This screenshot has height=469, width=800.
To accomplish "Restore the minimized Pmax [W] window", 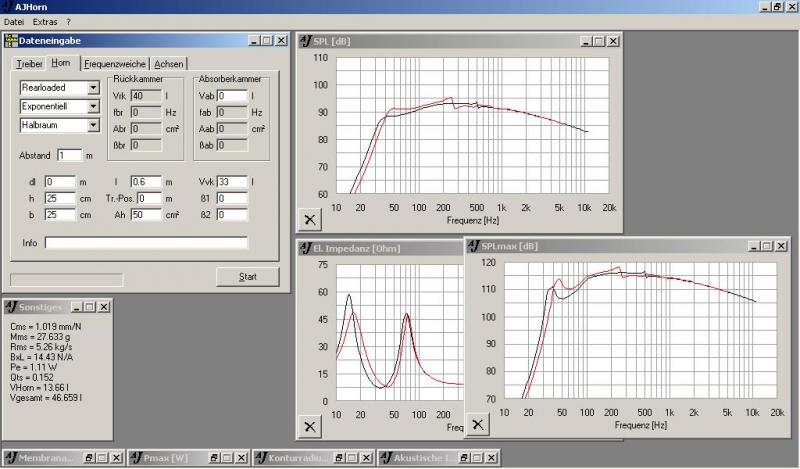I will pyautogui.click(x=213, y=457).
